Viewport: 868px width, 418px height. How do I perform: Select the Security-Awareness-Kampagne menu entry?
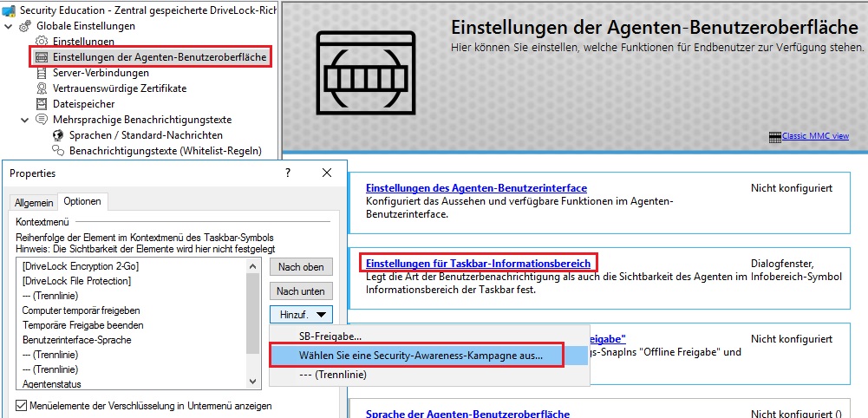point(421,355)
